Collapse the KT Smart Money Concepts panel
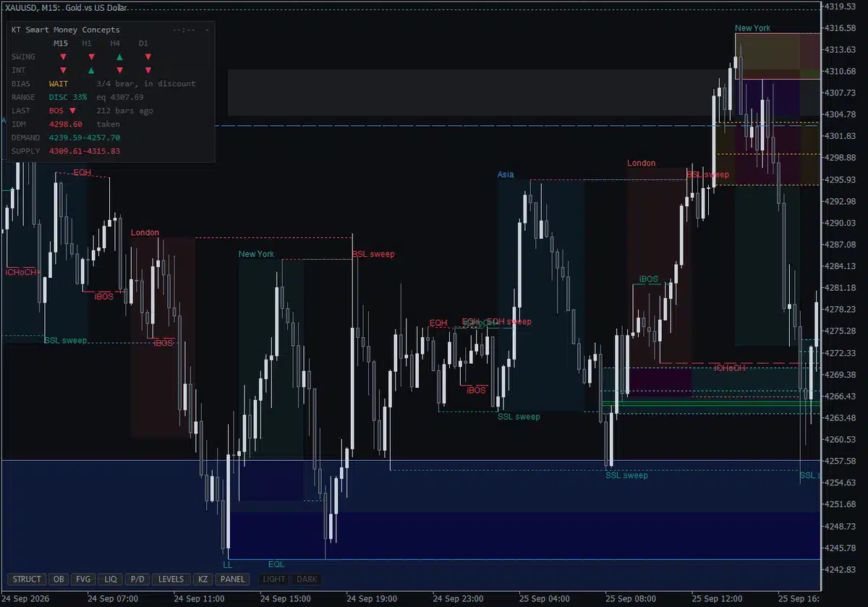The image size is (868, 607). (208, 30)
